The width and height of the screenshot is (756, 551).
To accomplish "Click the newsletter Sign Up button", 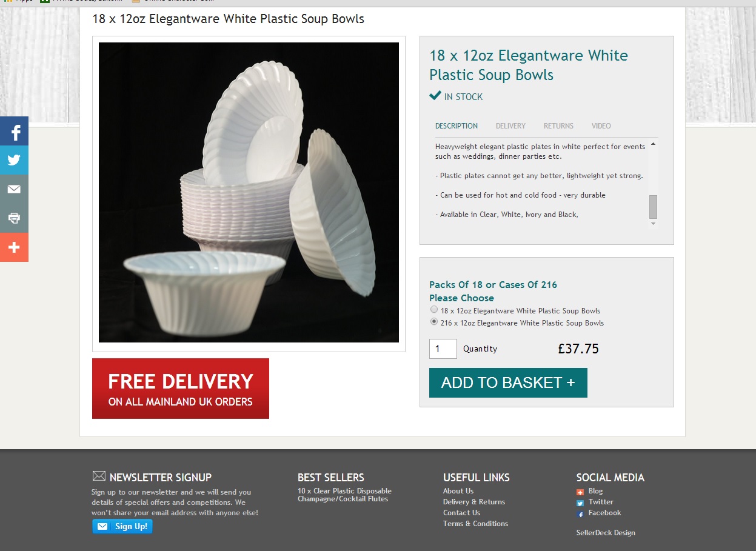I will coord(122,526).
